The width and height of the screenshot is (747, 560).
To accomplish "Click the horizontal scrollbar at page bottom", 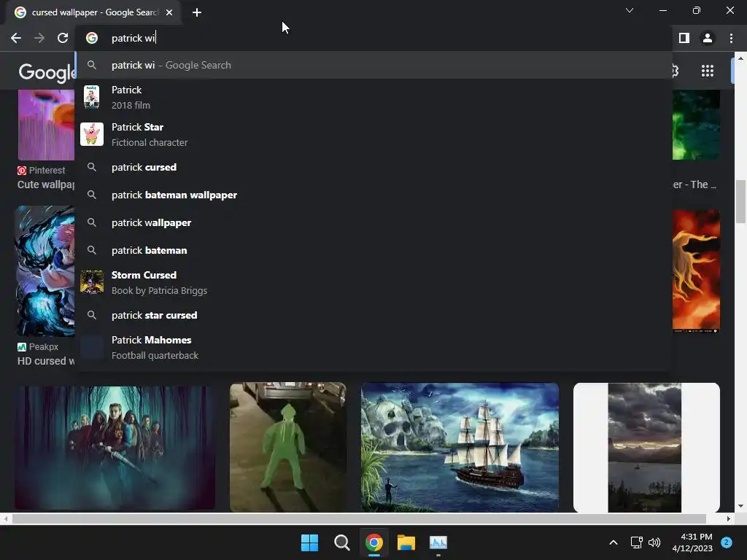I will (x=359, y=518).
